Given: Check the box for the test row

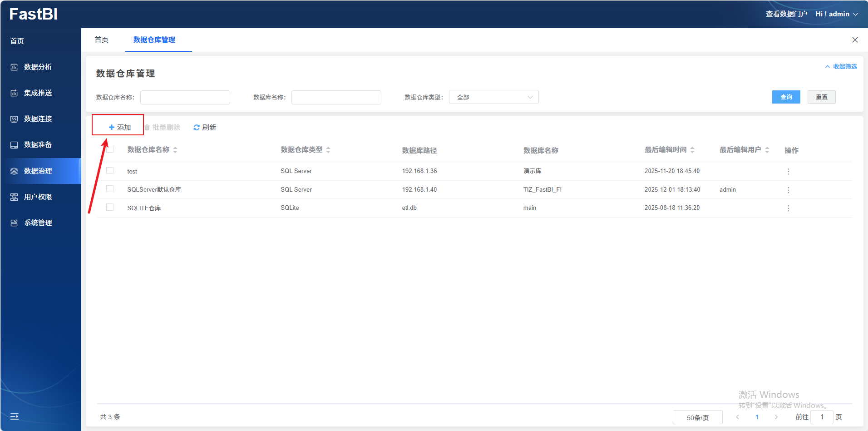Looking at the screenshot, I should [110, 171].
